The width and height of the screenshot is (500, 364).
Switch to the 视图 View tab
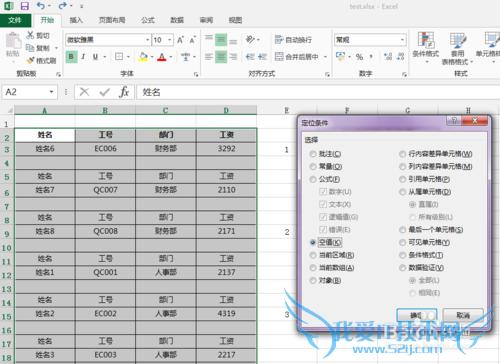[x=235, y=20]
